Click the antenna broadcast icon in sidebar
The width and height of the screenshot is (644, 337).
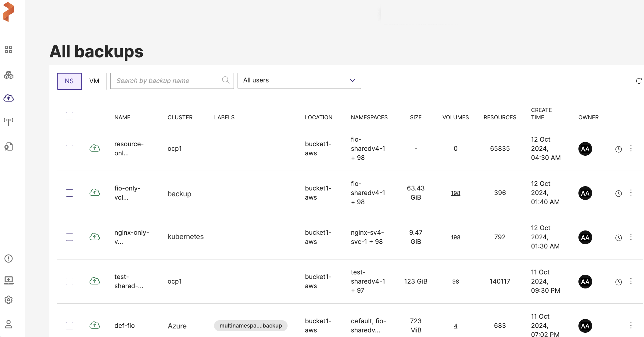9,121
